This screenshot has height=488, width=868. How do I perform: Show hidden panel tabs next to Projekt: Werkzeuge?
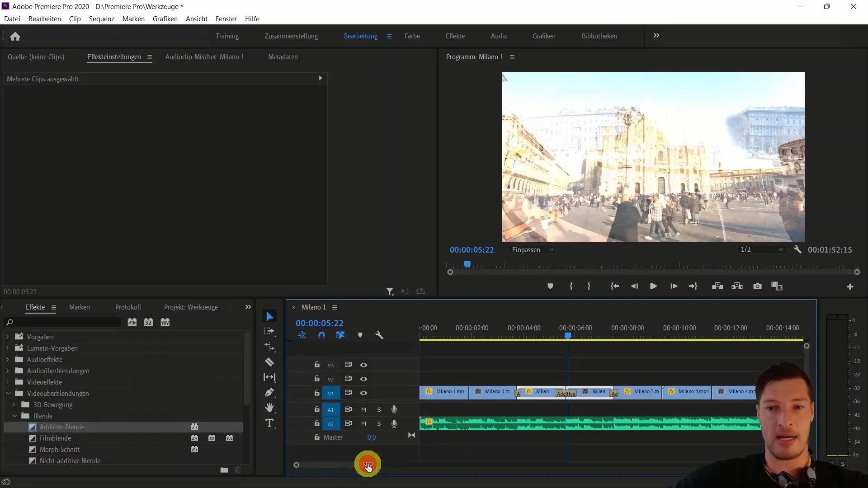pos(248,307)
